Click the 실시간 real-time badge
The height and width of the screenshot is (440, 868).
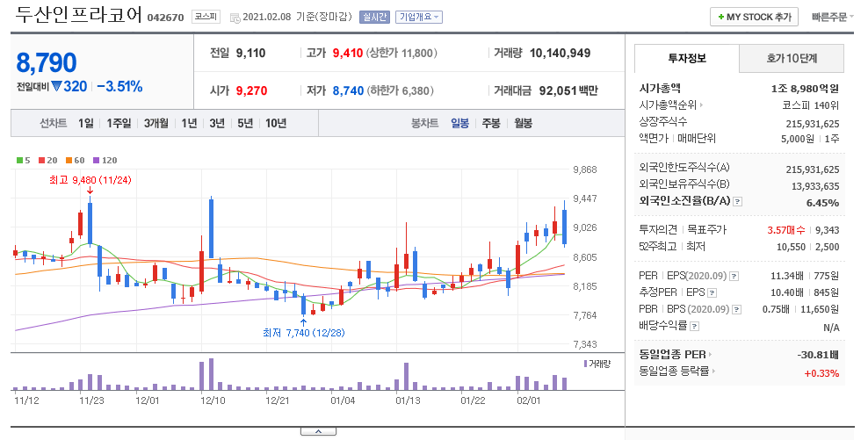coord(375,18)
